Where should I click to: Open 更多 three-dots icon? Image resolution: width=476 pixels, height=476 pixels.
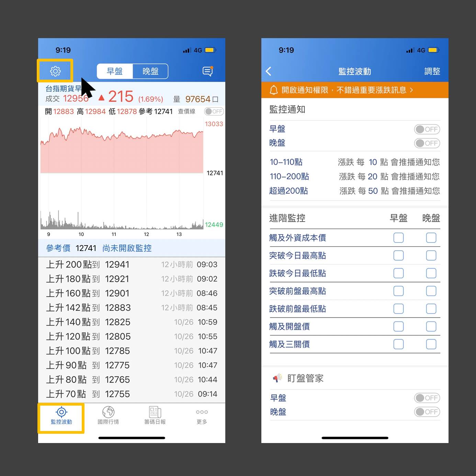tap(202, 412)
